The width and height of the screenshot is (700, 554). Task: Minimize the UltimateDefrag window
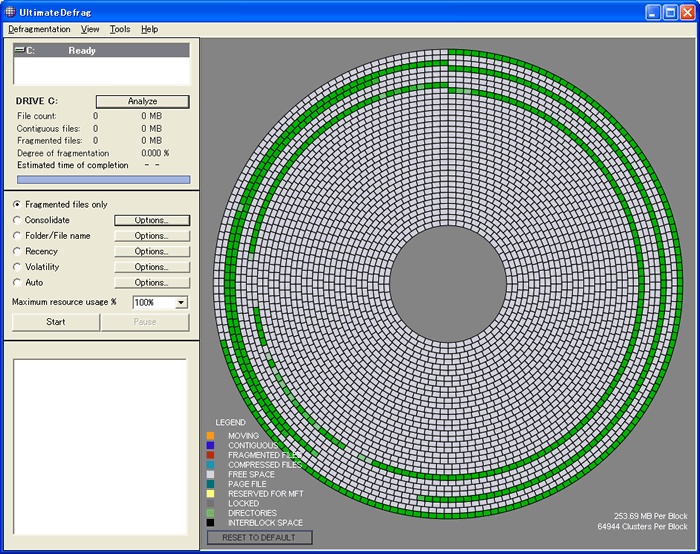coord(653,12)
